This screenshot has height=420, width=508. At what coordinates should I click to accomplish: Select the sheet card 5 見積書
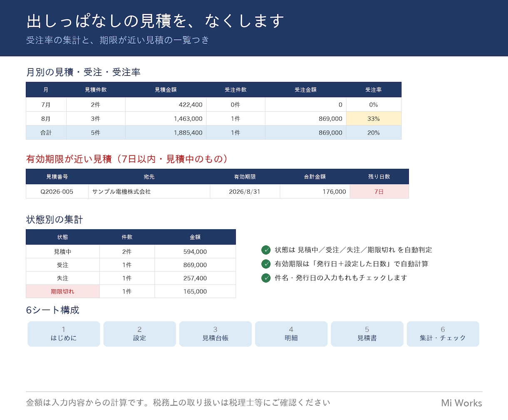click(367, 334)
